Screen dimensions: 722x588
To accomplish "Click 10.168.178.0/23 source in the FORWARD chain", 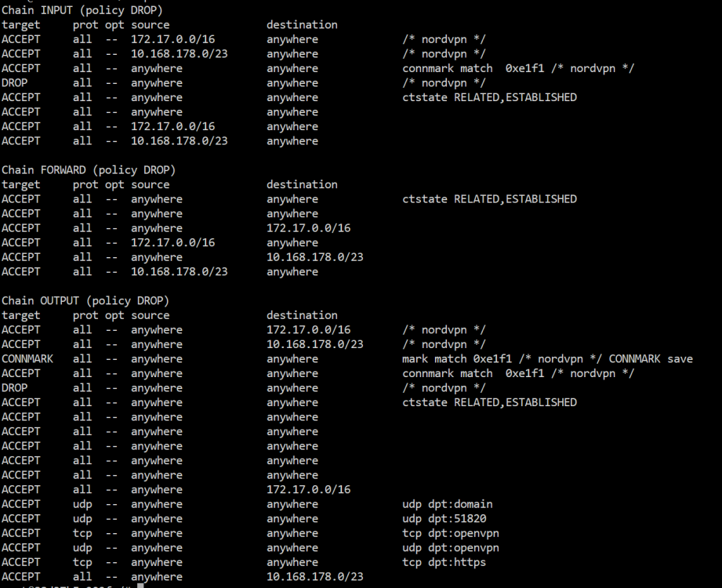I will click(179, 272).
